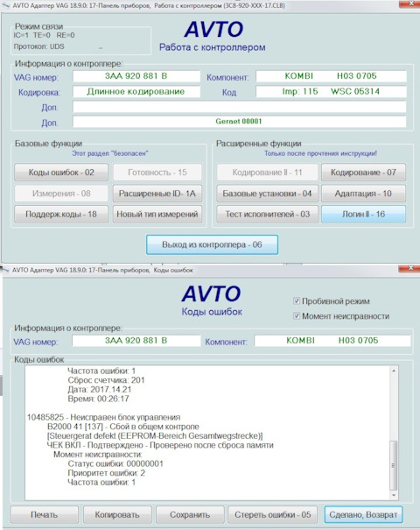
Task: Select Steuergerat defekt EEPROM-Bereich line
Action: (155, 435)
